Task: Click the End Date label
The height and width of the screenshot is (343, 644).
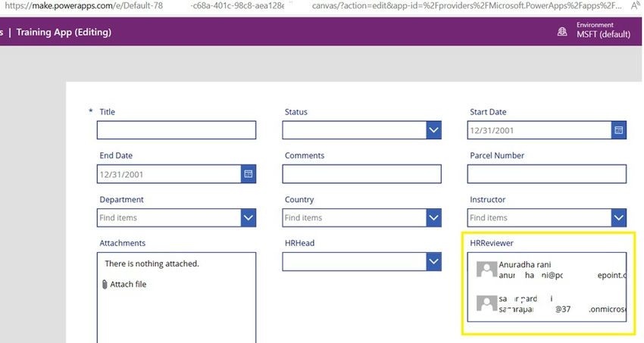Action: [x=116, y=155]
